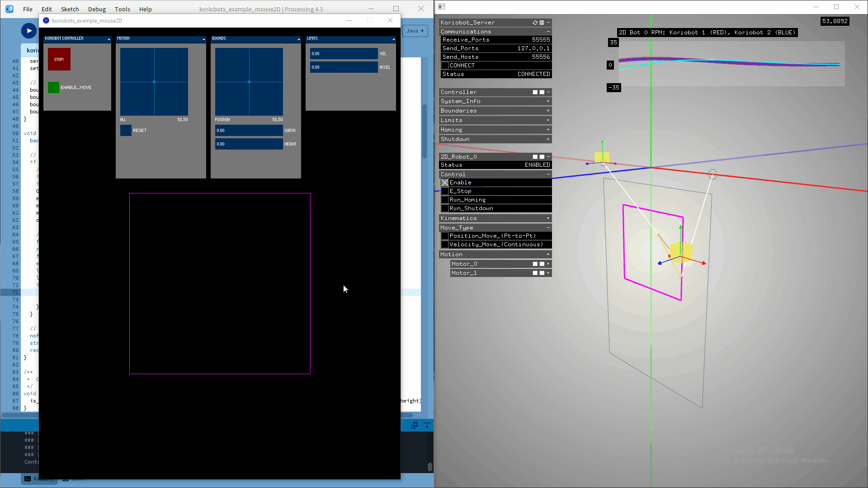Click the first white square in 2D_Robot_0 header
This screenshot has width=868, height=488.
[535, 157]
